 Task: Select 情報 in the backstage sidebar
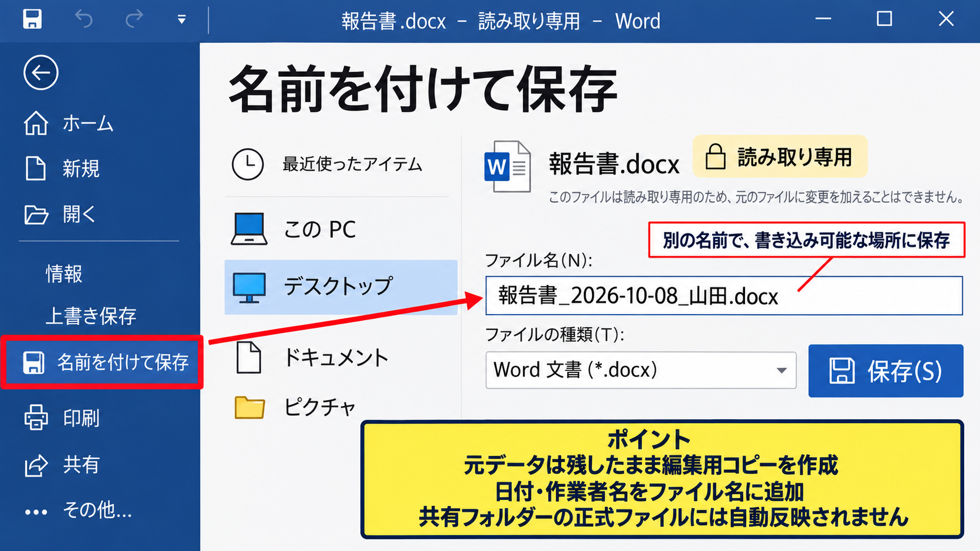coord(64,274)
